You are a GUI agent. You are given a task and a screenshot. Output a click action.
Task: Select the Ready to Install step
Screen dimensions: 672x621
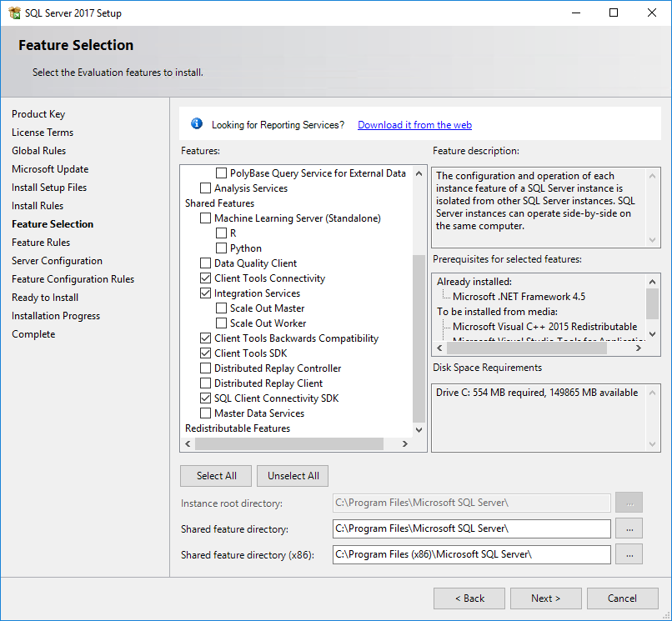pyautogui.click(x=45, y=298)
